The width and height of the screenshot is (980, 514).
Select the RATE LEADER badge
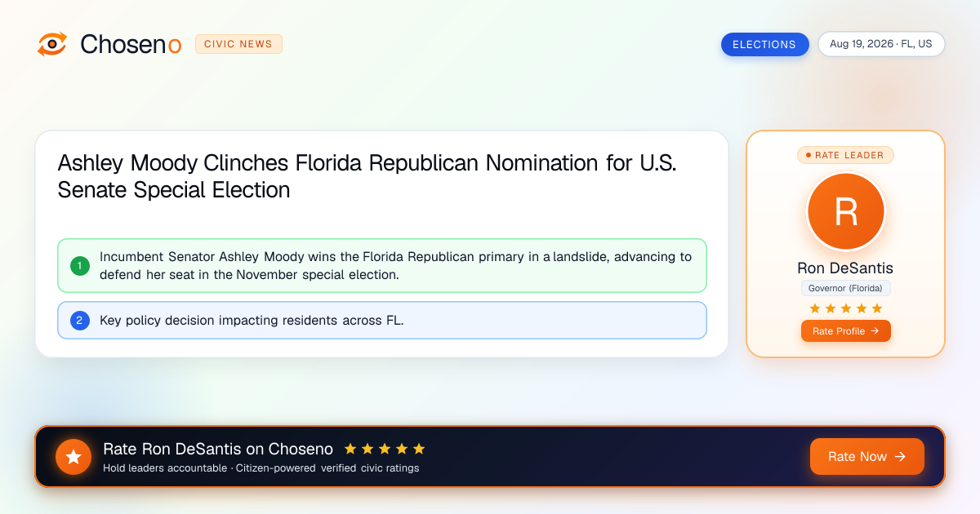[845, 155]
